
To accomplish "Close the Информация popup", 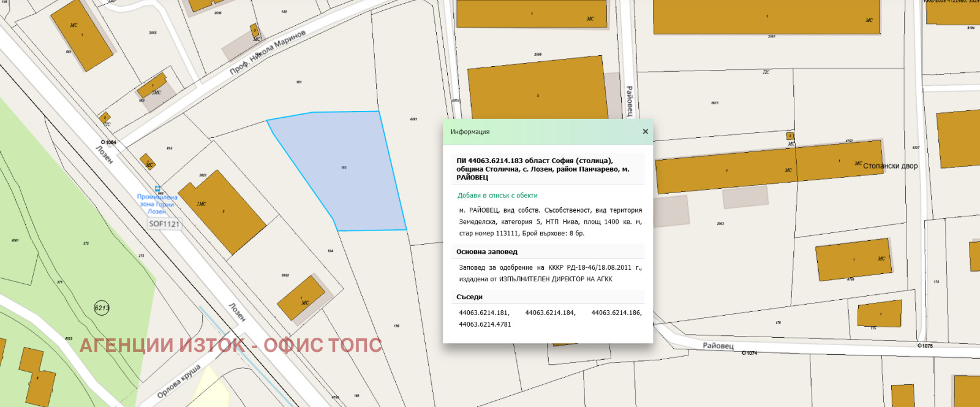I will pos(645,132).
